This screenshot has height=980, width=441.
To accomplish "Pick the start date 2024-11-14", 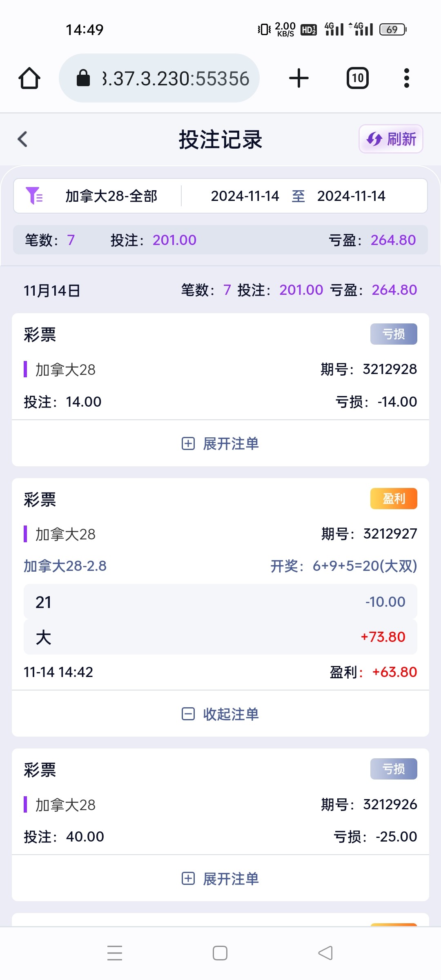I will tap(245, 196).
